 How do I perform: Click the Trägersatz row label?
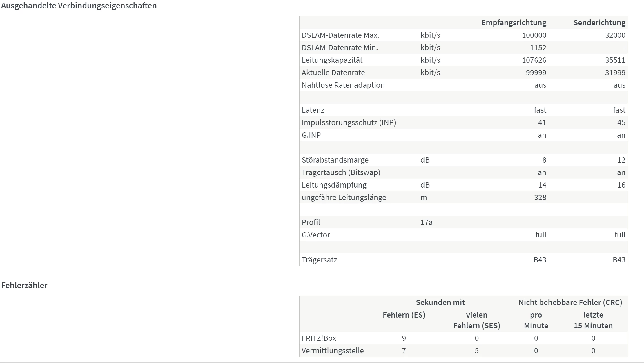319,260
